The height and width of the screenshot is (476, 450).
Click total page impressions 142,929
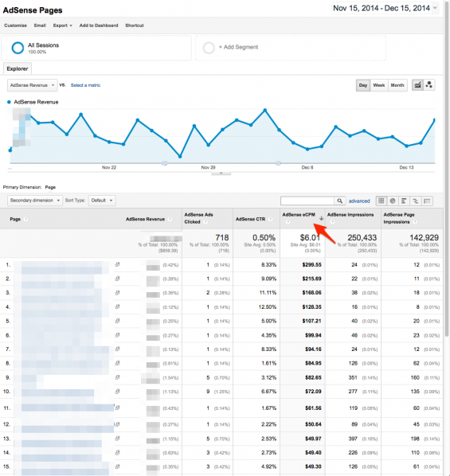pyautogui.click(x=424, y=237)
